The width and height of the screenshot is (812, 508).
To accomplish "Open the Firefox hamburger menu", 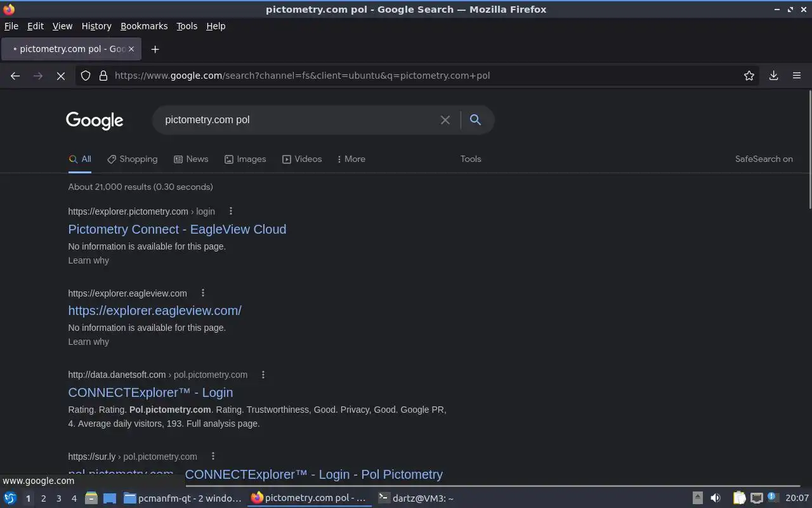I will pos(797,76).
